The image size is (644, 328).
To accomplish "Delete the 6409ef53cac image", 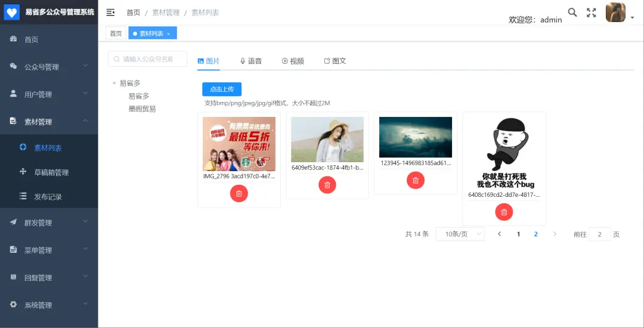I will point(327,185).
